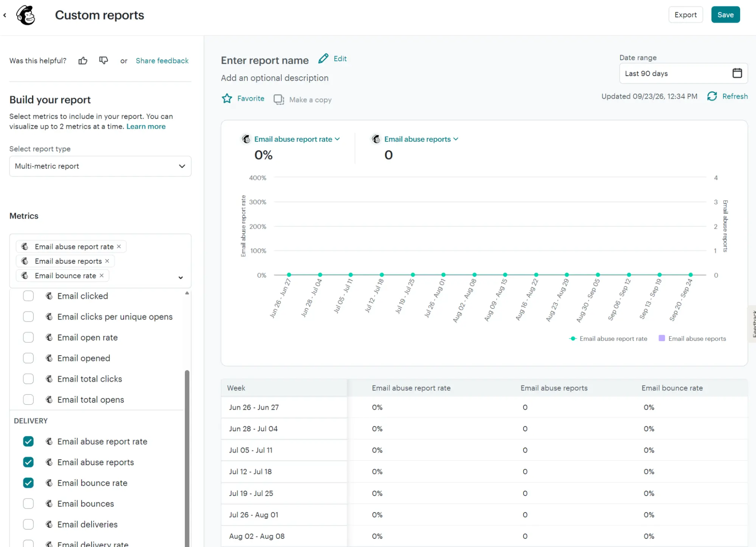Click Make a copy label
This screenshot has height=547, width=756.
(x=310, y=100)
